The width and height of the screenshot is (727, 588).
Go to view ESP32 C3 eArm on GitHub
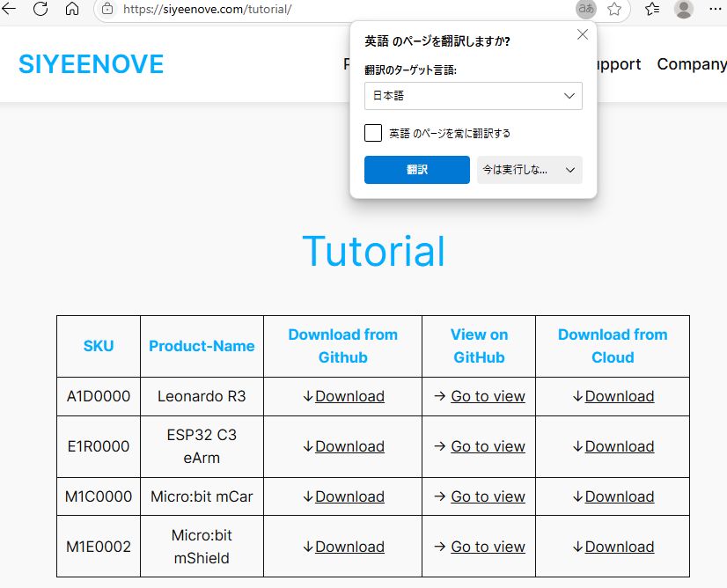pos(488,446)
